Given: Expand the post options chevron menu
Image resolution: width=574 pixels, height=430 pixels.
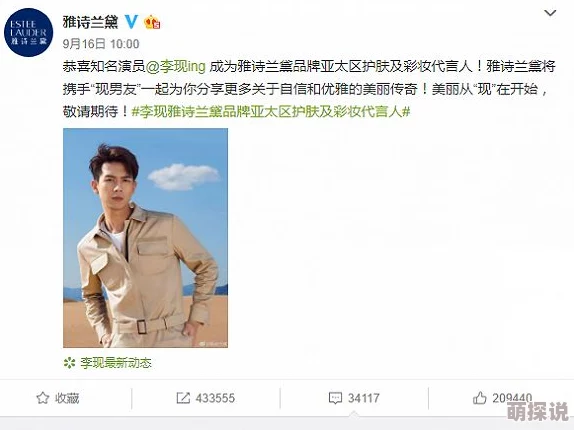Looking at the screenshot, I should tap(550, 14).
